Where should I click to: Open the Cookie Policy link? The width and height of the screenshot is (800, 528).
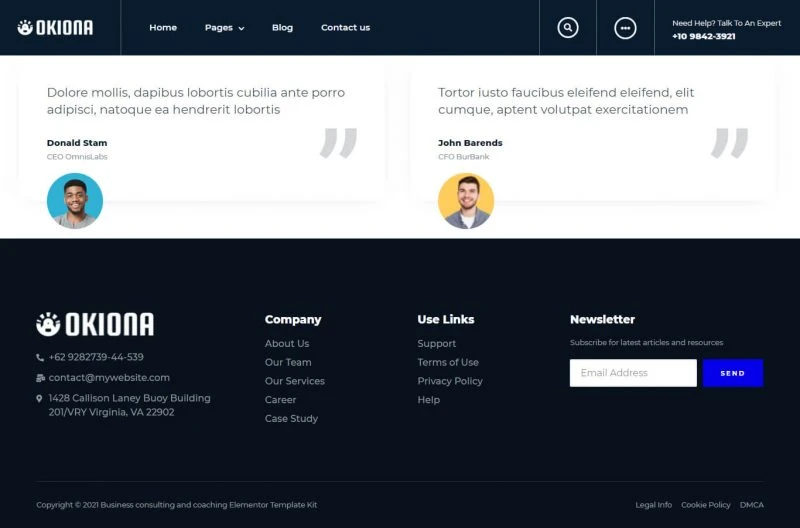tap(706, 505)
